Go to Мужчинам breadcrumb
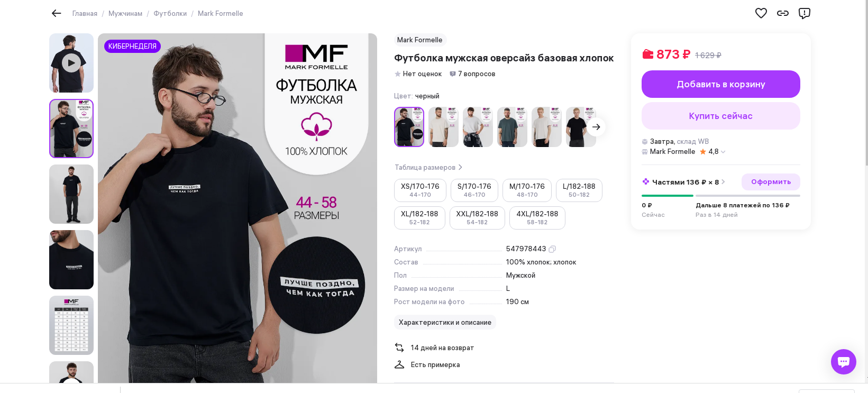 tap(125, 14)
